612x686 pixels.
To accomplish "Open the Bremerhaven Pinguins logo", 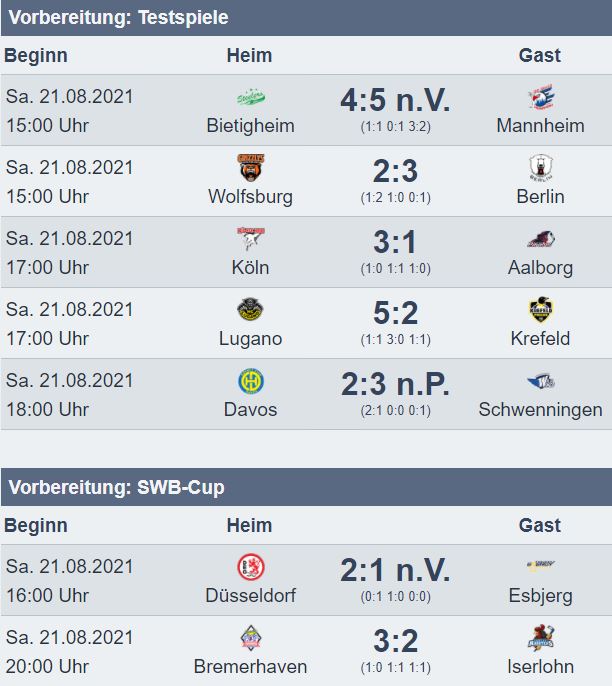I will (251, 638).
